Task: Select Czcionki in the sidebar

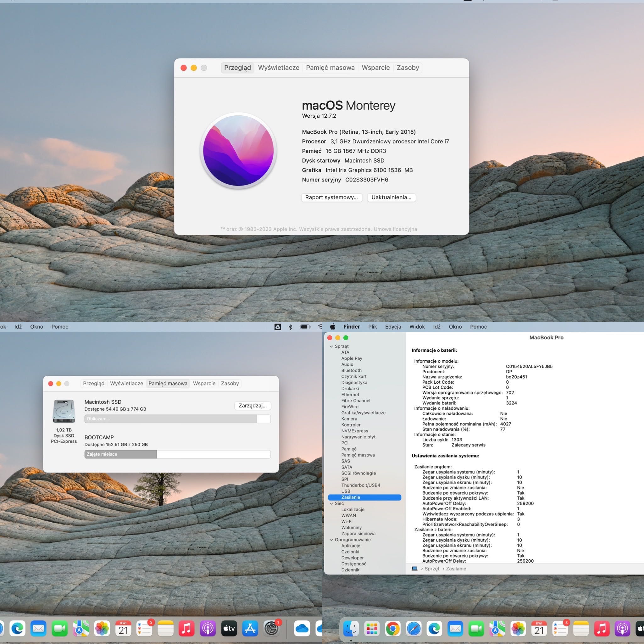Action: [x=350, y=552]
